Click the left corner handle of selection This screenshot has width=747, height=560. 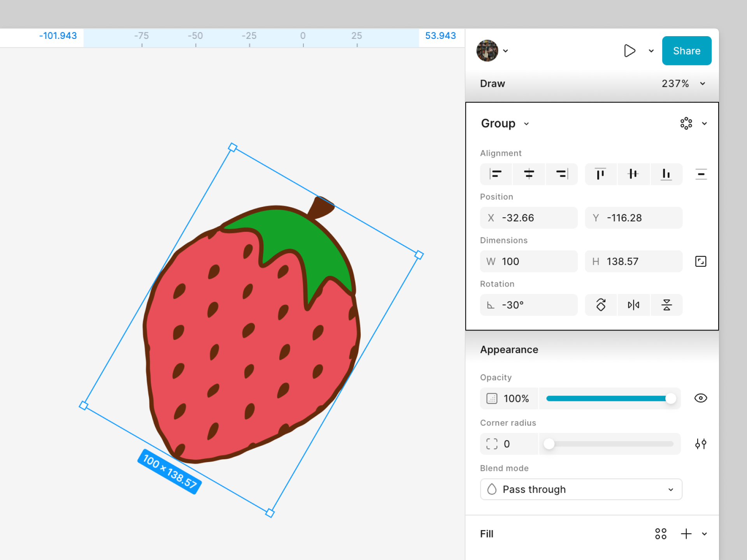(x=83, y=406)
